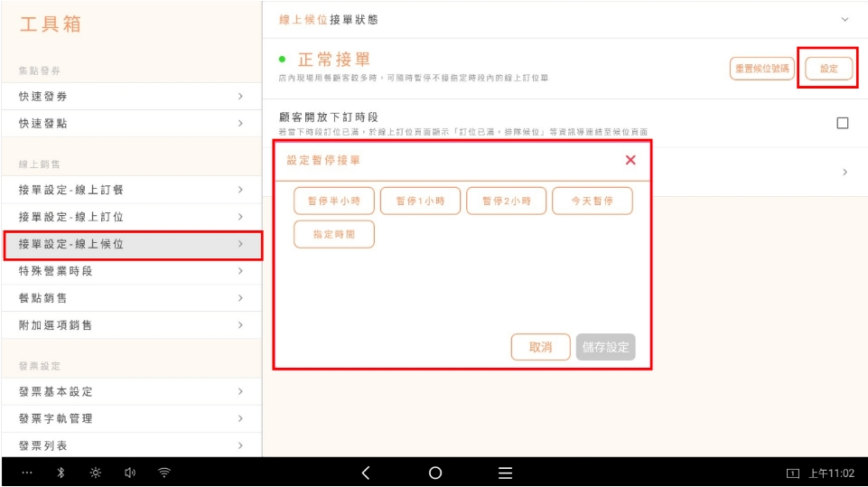
Task: Select 接單設定-線上訂位 menu item
Action: click(x=131, y=217)
